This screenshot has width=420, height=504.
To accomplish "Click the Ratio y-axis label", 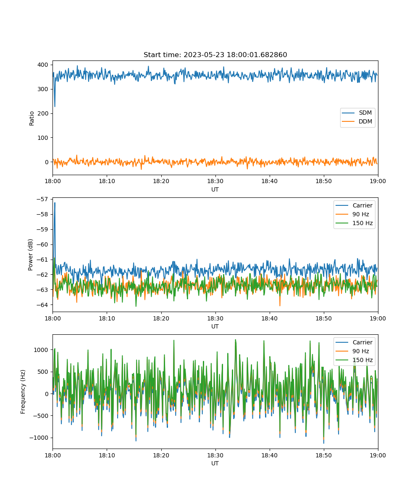I will click(x=32, y=118).
